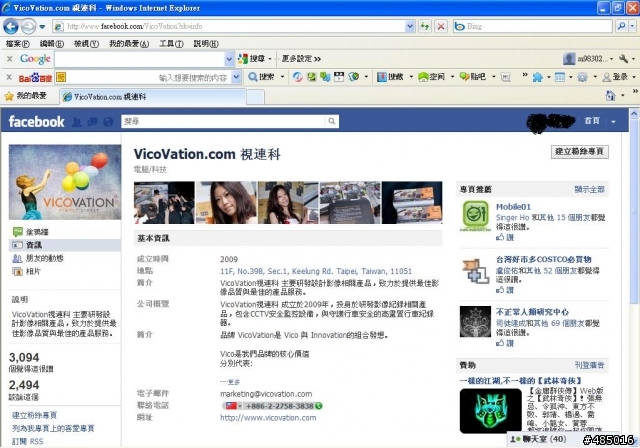Click the Keelung Rd. Taipei address link
Viewport: 640px width, 448px height.
click(x=316, y=271)
